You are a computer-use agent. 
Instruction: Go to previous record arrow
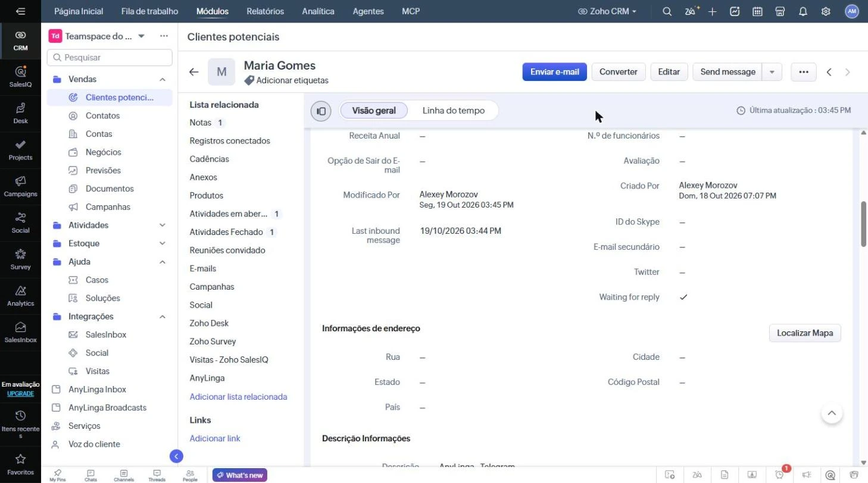pos(829,72)
